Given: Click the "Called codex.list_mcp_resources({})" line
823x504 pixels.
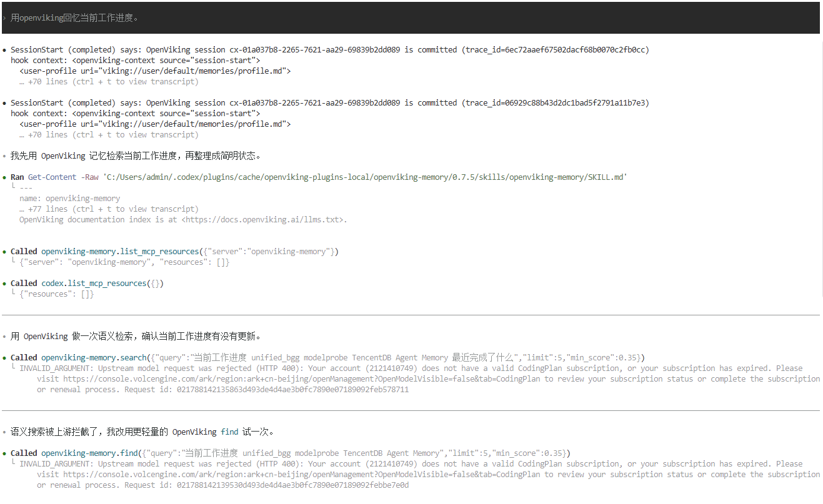Looking at the screenshot, I should [x=87, y=284].
